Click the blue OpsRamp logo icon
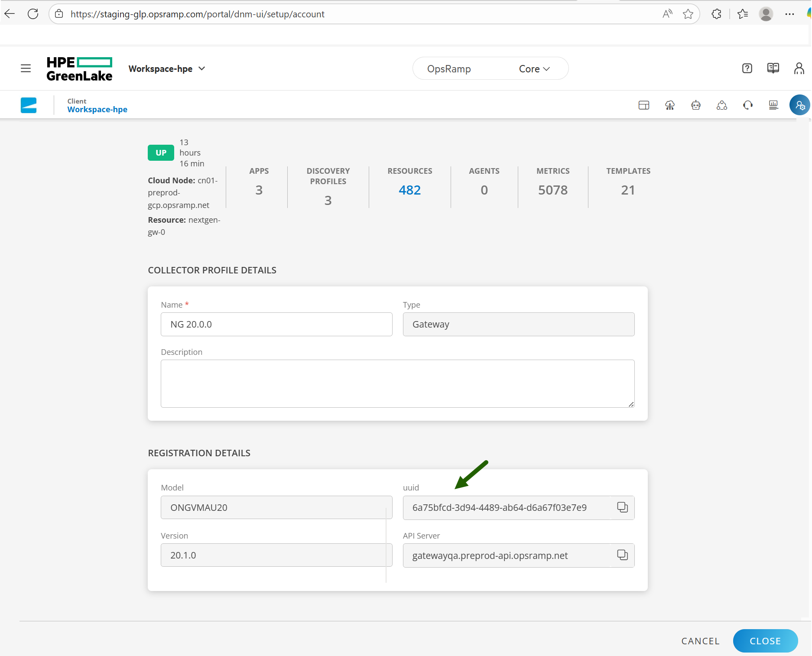812x656 pixels. [29, 105]
